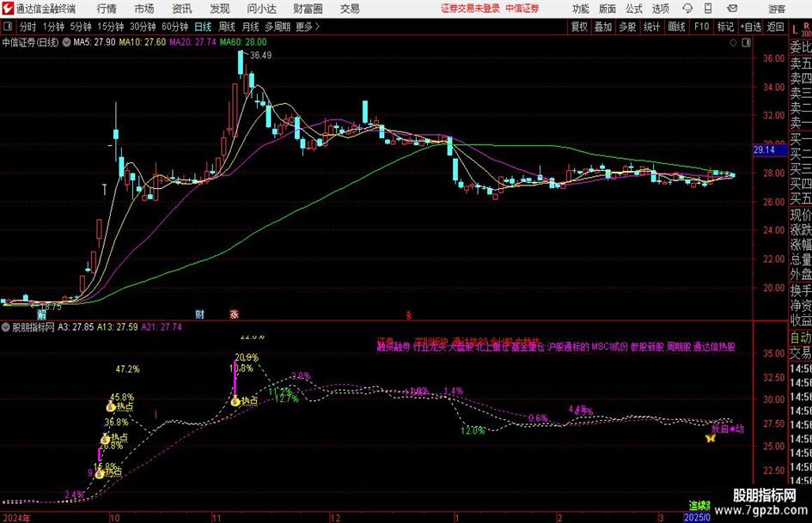Switch to 60分钟 period
812x523 pixels.
[x=175, y=27]
